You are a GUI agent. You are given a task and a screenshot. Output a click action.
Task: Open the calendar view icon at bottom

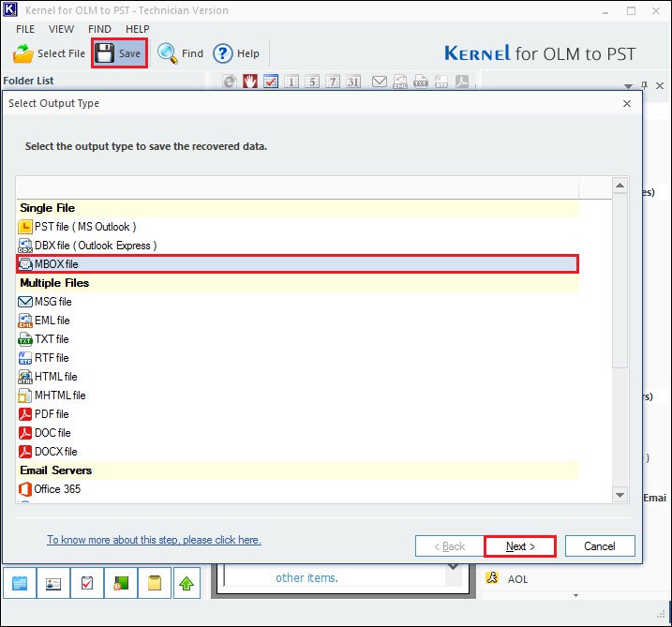point(20,583)
